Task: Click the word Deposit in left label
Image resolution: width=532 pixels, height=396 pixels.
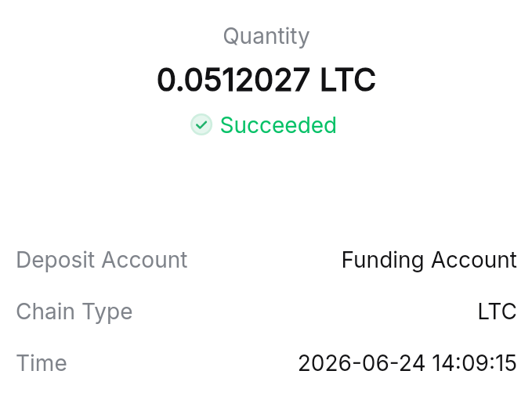Action: coord(56,260)
